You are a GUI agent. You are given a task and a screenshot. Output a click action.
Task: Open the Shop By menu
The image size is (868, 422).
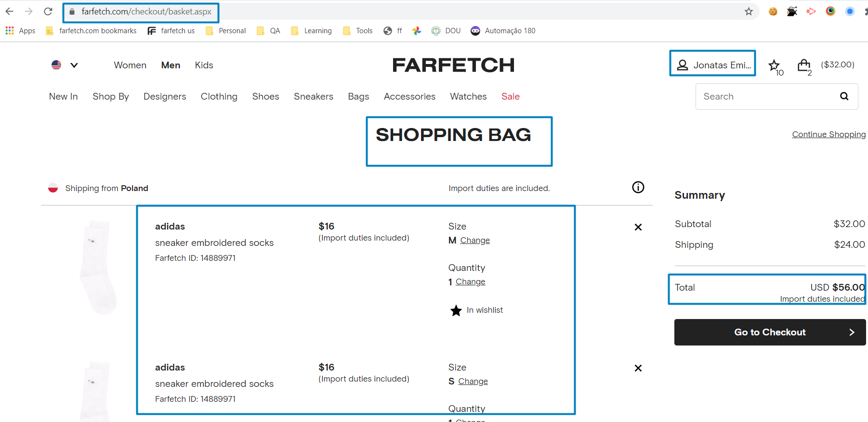(111, 96)
